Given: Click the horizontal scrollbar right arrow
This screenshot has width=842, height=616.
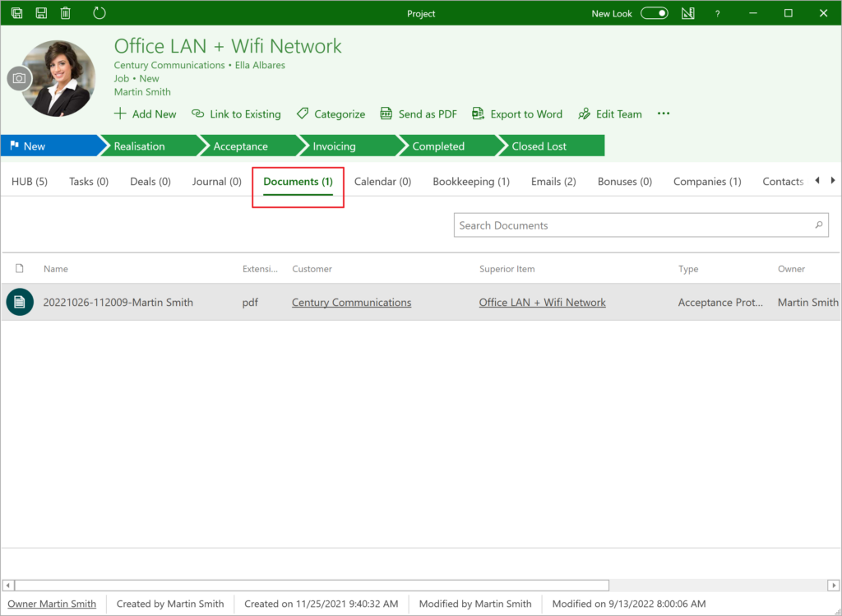Looking at the screenshot, I should pos(834,585).
